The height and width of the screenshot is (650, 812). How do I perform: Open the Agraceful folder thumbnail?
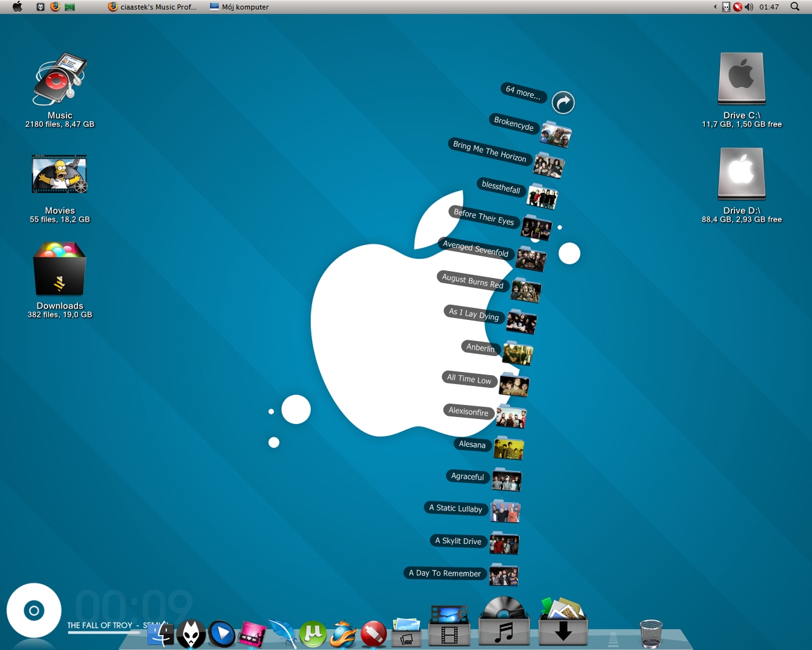506,479
